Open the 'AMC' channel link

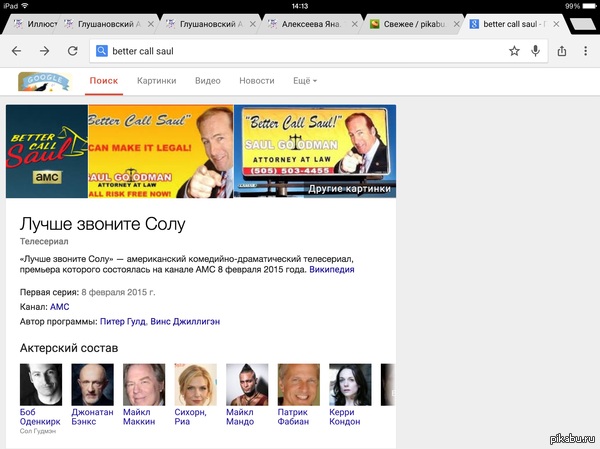click(x=60, y=307)
